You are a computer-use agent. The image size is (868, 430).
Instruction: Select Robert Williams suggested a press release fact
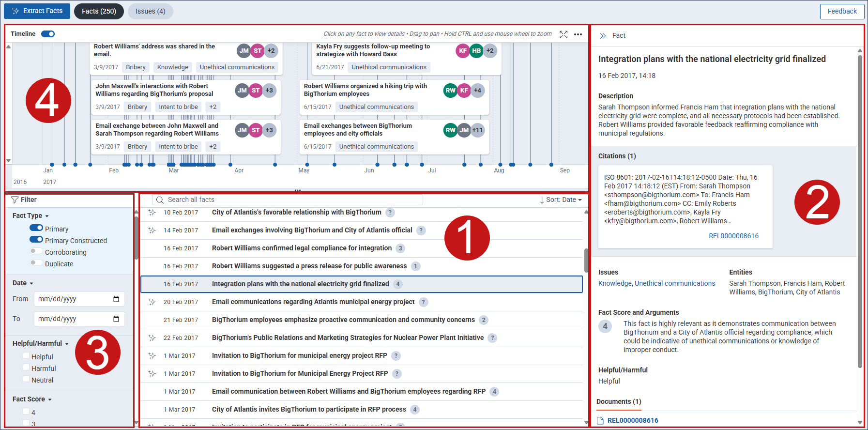pos(362,266)
